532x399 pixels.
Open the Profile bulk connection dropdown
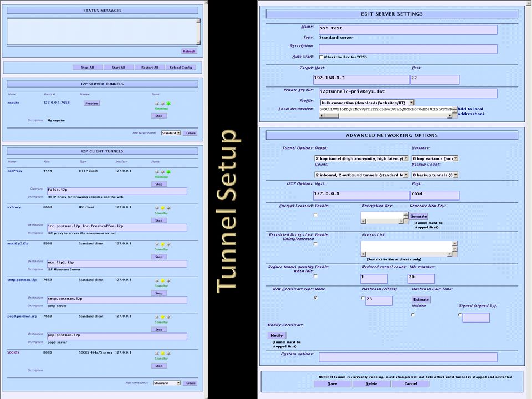(367, 103)
